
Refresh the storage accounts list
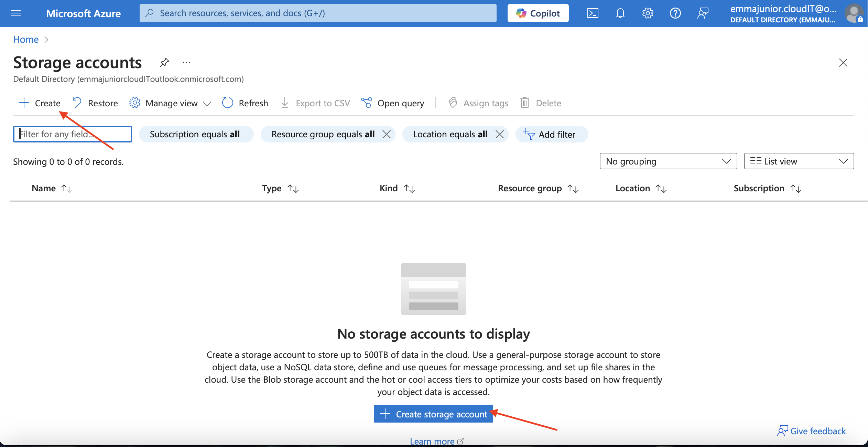(x=245, y=103)
